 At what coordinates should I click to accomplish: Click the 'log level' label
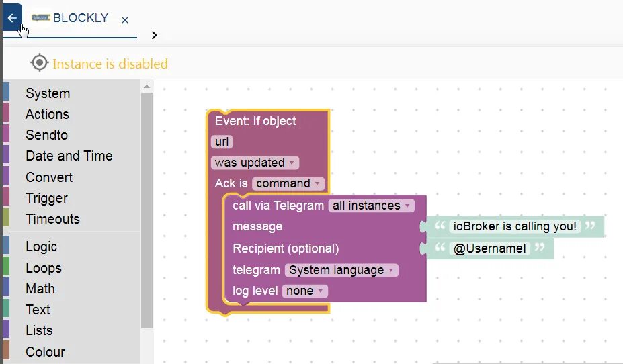255,291
